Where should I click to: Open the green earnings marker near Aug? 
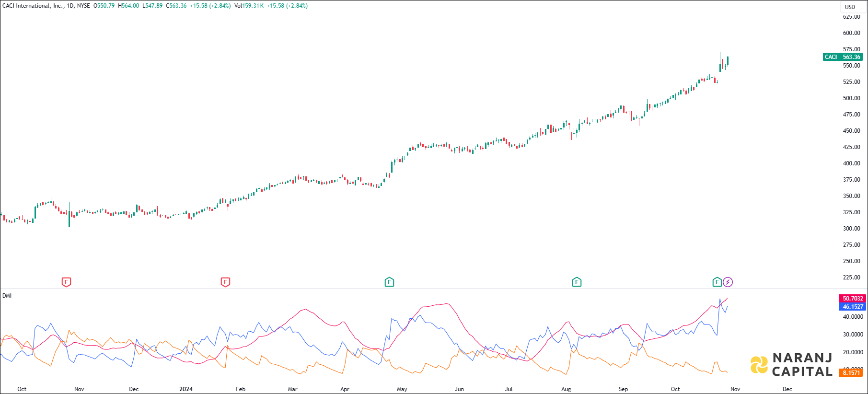577,282
